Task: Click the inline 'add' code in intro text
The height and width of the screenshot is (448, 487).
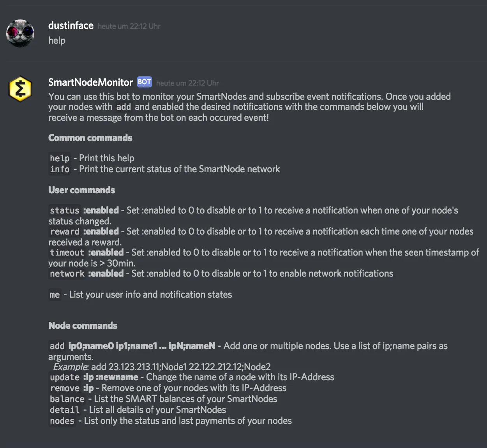Action: (x=124, y=107)
